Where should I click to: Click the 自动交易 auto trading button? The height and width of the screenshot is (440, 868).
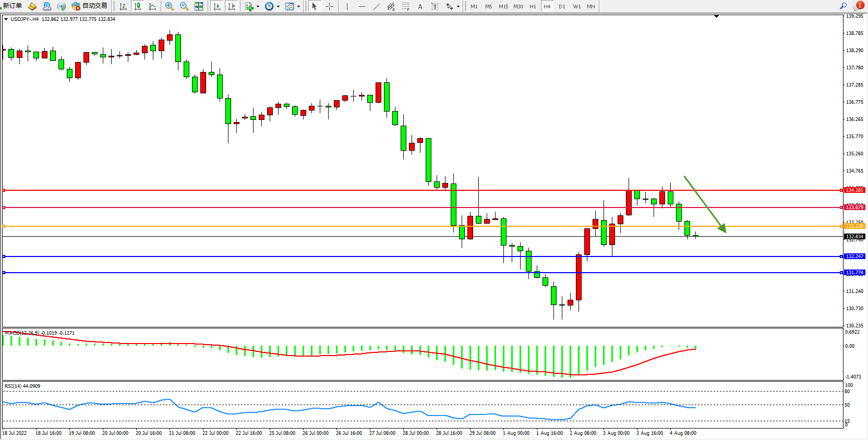pos(90,6)
